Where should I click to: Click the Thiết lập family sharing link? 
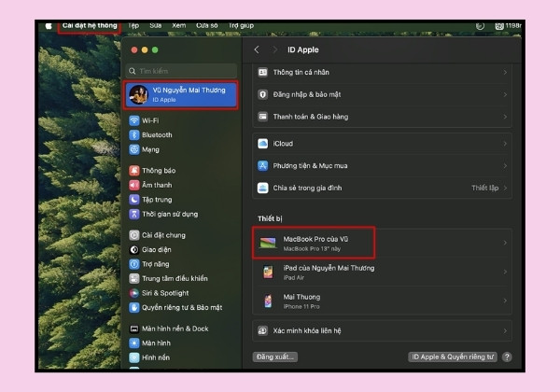(x=484, y=188)
